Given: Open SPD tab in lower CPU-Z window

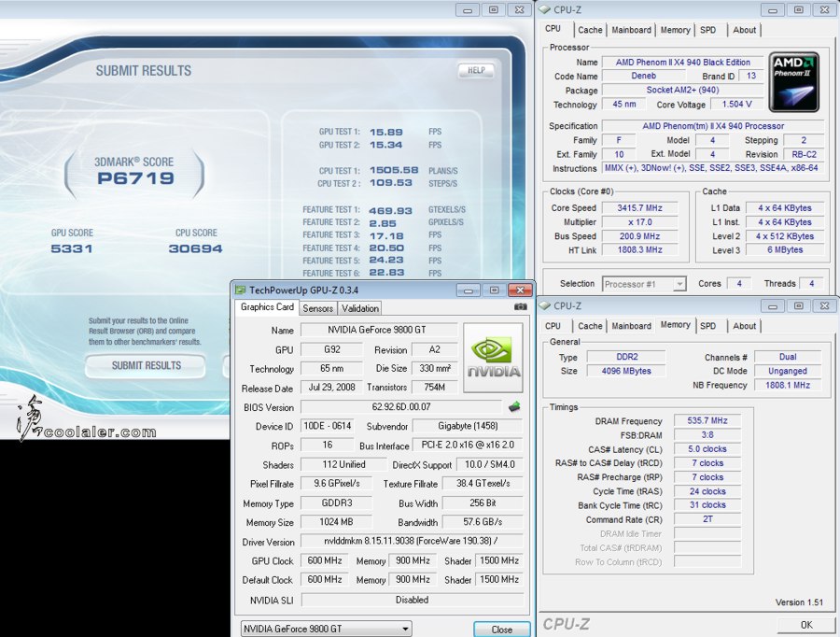Looking at the screenshot, I should 707,326.
